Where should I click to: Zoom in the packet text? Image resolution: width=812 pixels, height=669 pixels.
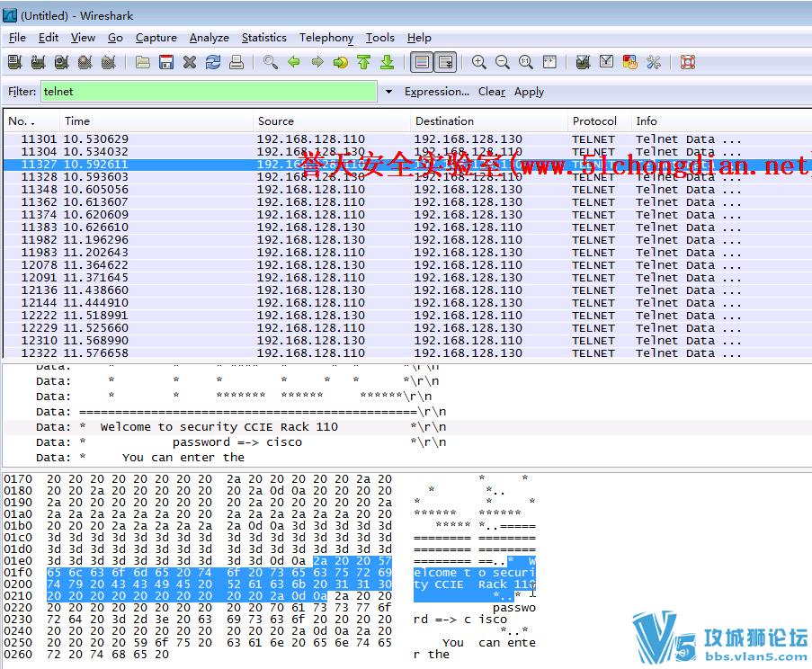(x=479, y=62)
